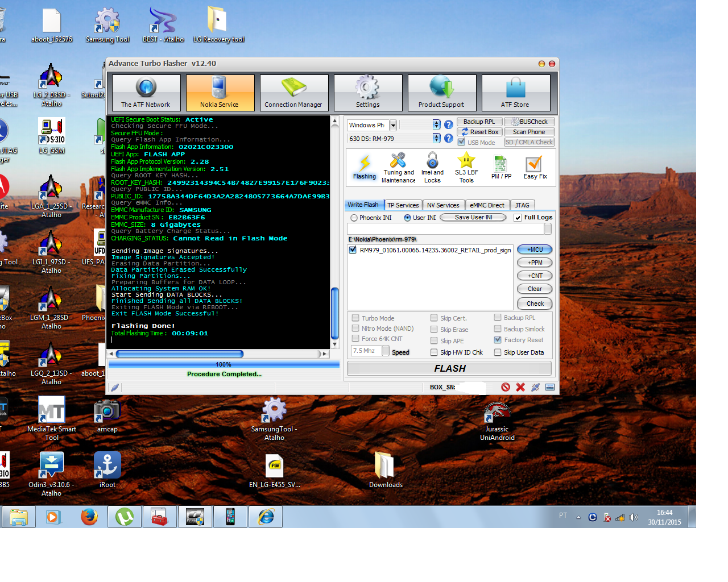Open the Product Support section
The height and width of the screenshot is (582, 728).
click(442, 93)
